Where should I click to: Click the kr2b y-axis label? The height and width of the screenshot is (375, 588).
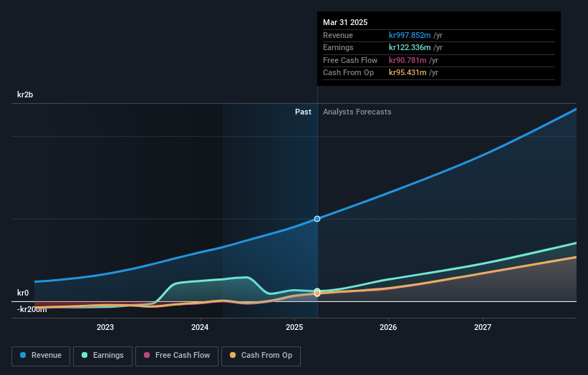click(x=25, y=94)
